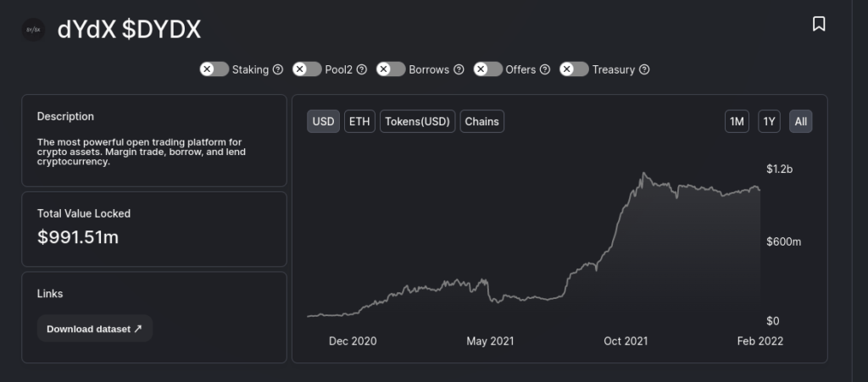This screenshot has height=382, width=868.
Task: Show All time chart range
Action: click(x=800, y=122)
